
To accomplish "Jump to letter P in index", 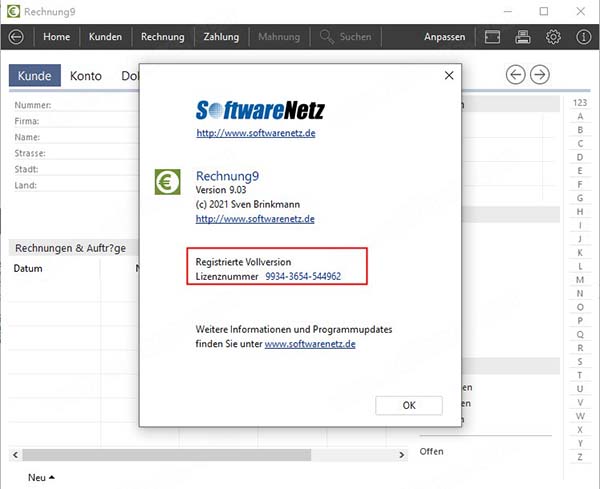I will (580, 321).
